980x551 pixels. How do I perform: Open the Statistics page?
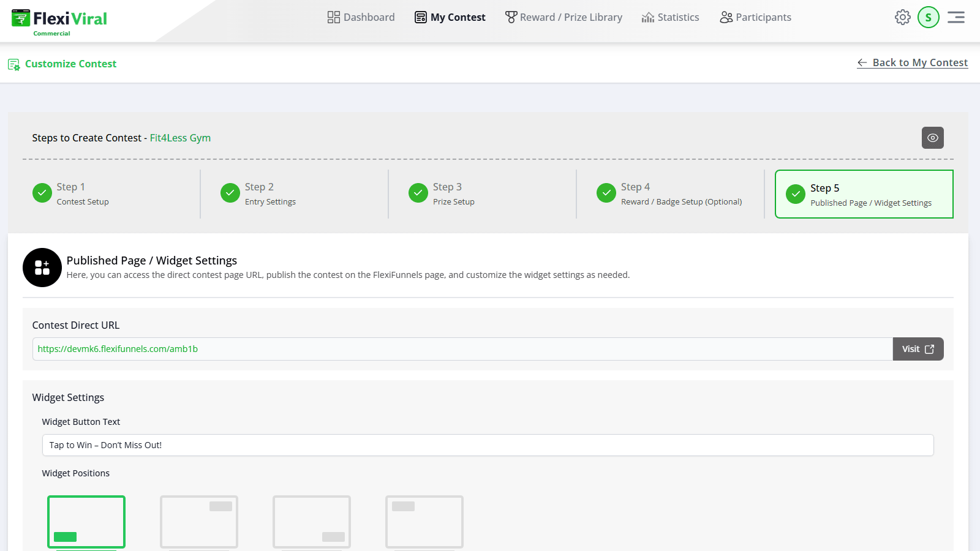coord(670,17)
